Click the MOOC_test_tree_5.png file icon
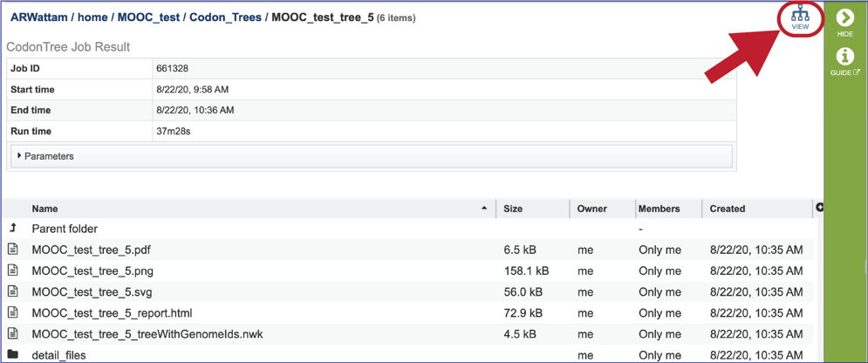868x363 pixels. [13, 271]
